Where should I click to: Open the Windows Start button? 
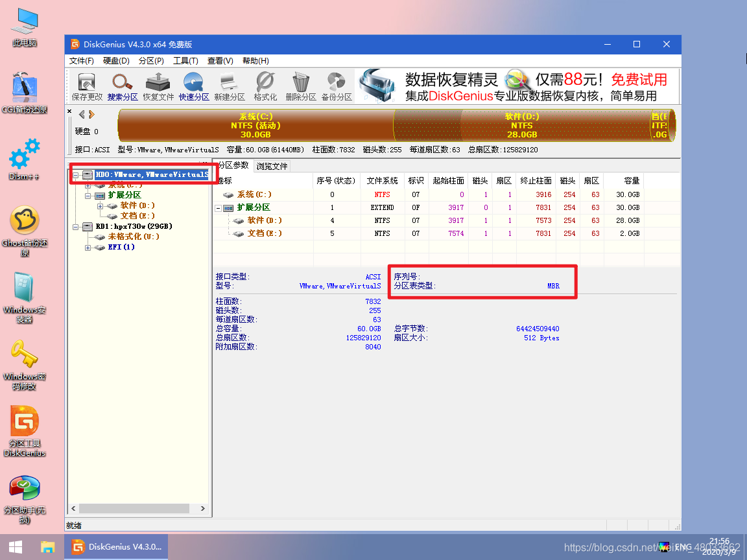(16, 546)
